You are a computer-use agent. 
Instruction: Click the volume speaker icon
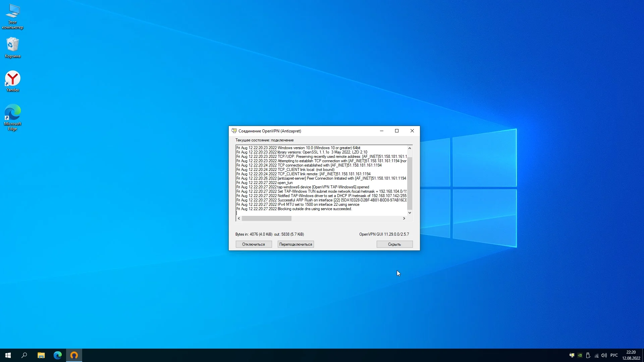click(604, 355)
